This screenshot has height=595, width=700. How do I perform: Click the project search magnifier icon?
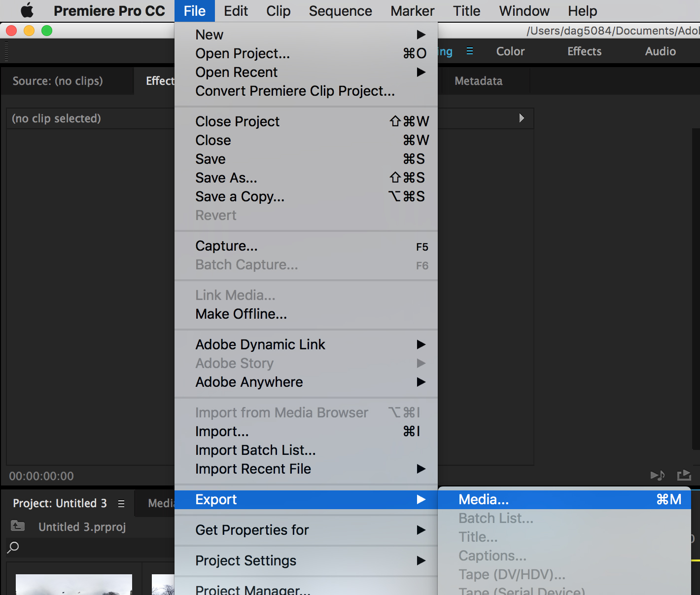tap(13, 547)
